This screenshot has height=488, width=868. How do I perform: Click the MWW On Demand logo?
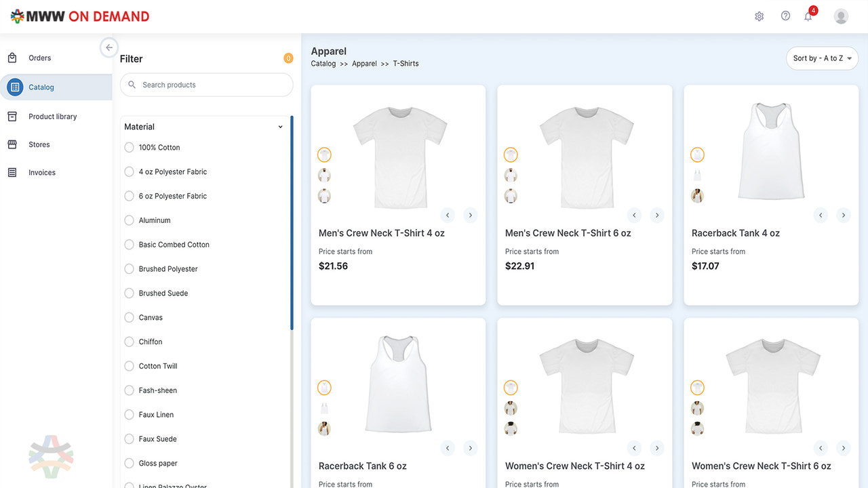point(79,16)
